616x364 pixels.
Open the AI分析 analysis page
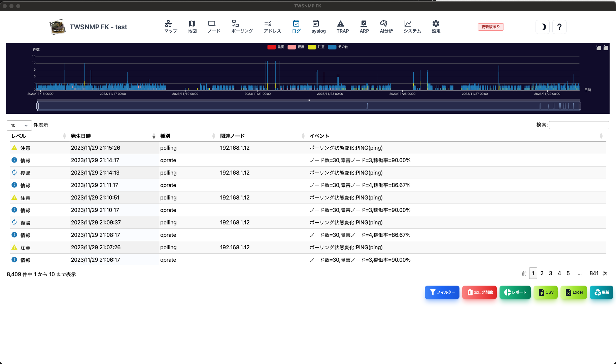pos(386,27)
